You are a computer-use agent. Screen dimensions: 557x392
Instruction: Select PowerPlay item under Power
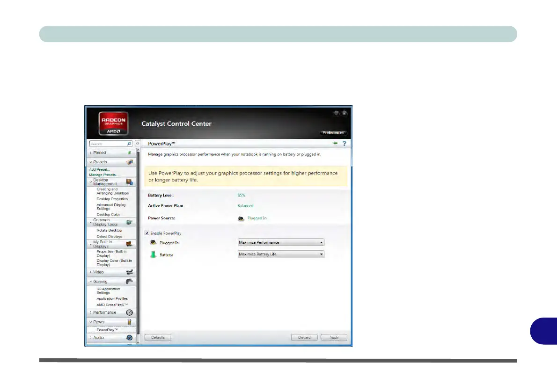coord(111,330)
